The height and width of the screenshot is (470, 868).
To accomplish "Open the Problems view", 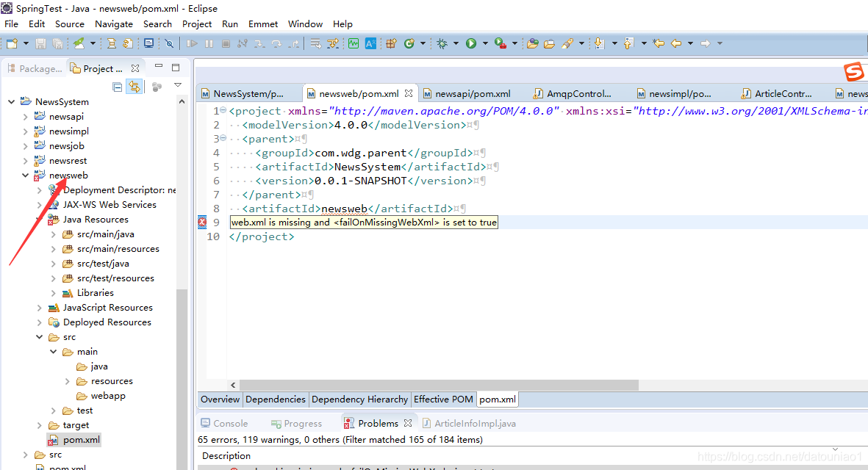I will click(x=377, y=422).
